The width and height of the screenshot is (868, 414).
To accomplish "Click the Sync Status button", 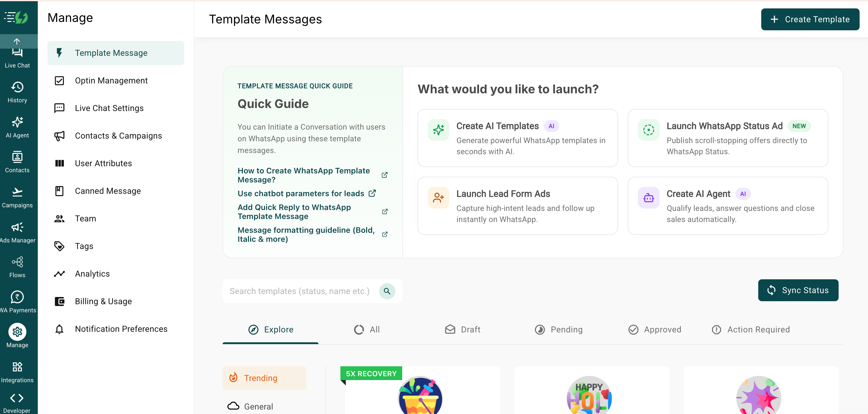I will click(x=798, y=290).
